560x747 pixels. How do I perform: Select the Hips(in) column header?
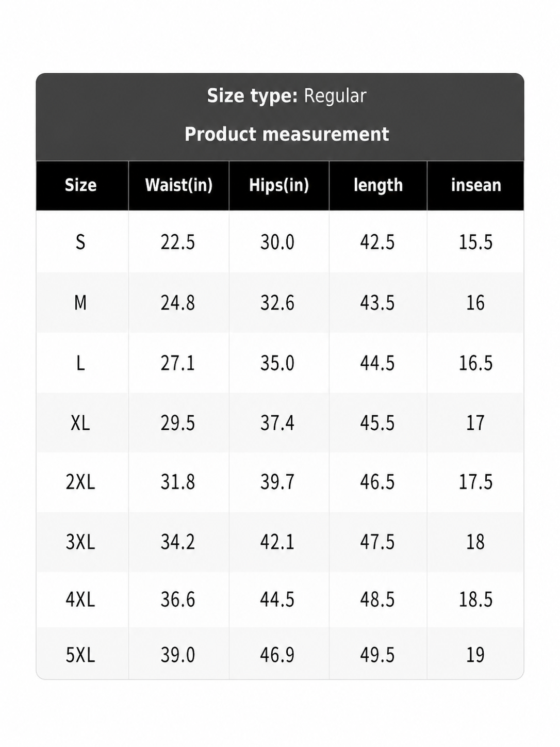279,185
